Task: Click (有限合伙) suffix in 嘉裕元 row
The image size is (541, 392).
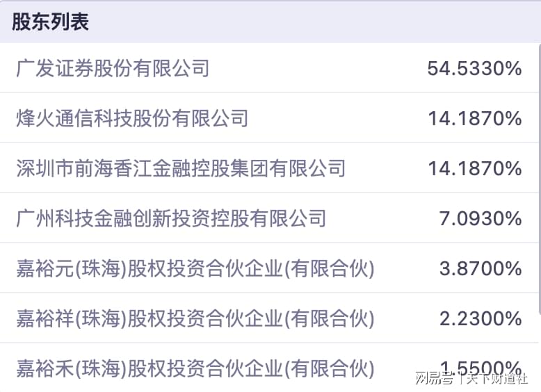Action: (x=329, y=268)
